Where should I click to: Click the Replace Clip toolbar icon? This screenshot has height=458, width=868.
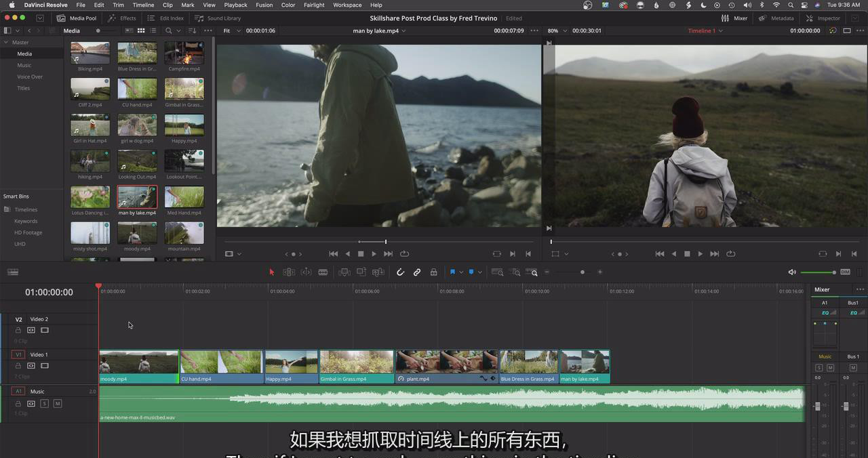click(378, 272)
